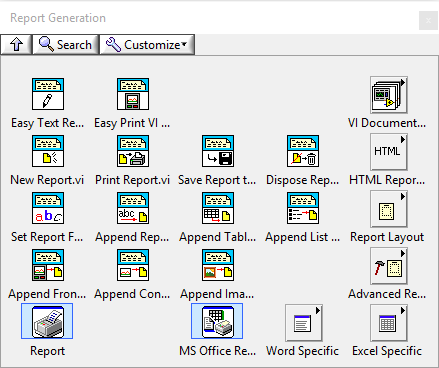This screenshot has height=368, width=439.
Task: Select the Append Report Text icon
Action: coord(133,208)
